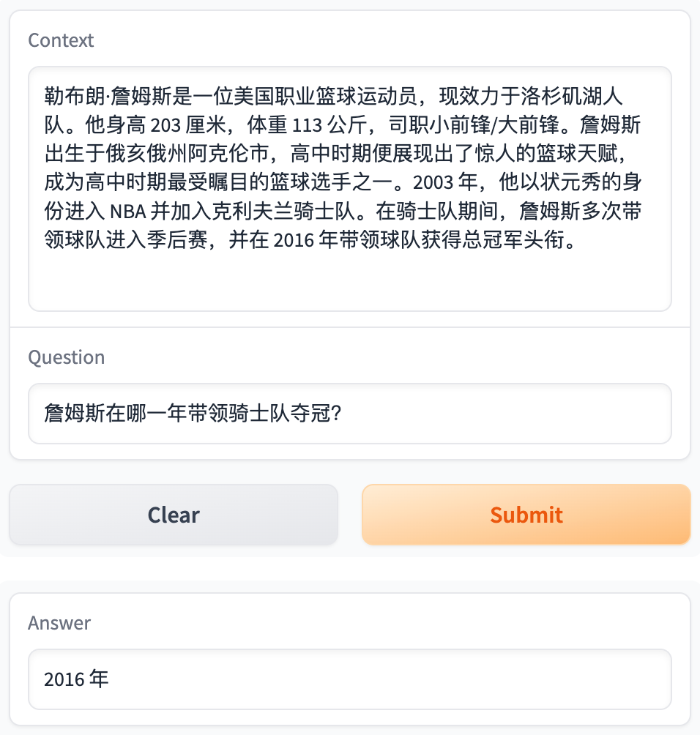Click inside the Answer output box
700x735 pixels.
pyautogui.click(x=349, y=679)
